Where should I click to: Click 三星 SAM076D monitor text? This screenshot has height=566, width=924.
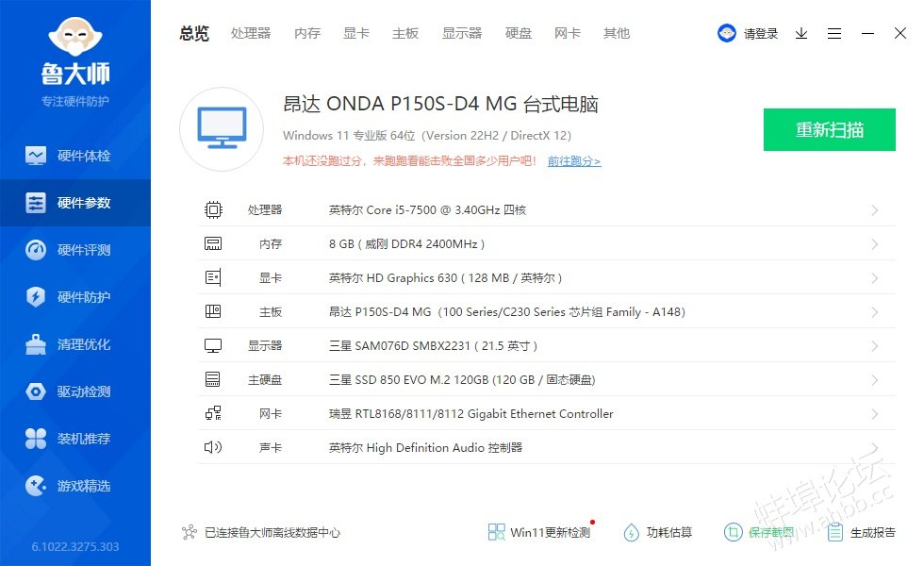[433, 346]
